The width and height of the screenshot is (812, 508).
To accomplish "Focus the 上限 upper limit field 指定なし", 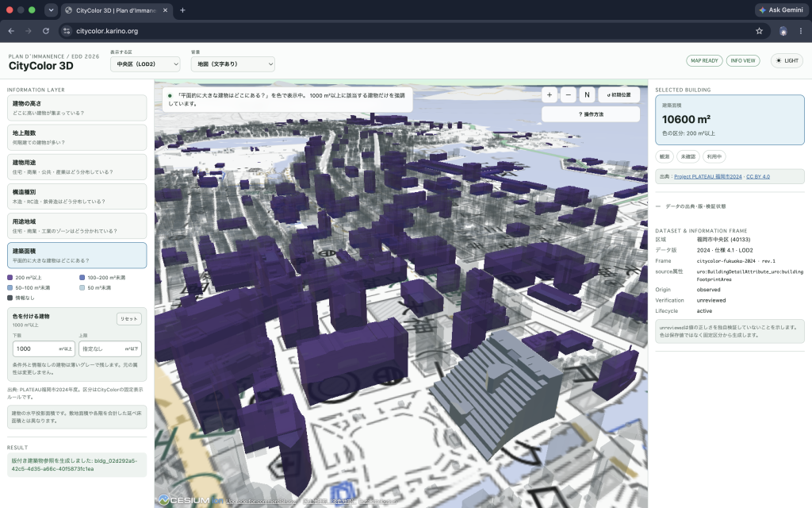I will [109, 349].
